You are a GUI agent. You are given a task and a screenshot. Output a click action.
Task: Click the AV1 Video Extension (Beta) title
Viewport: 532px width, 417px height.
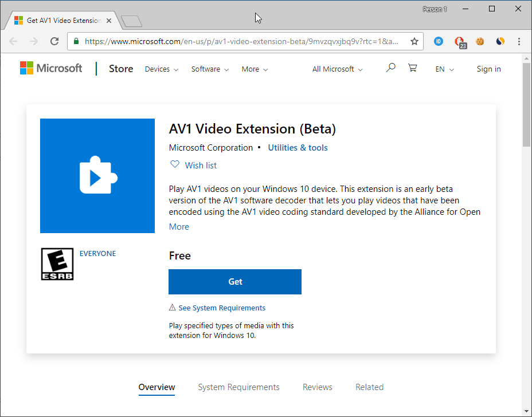pos(252,129)
